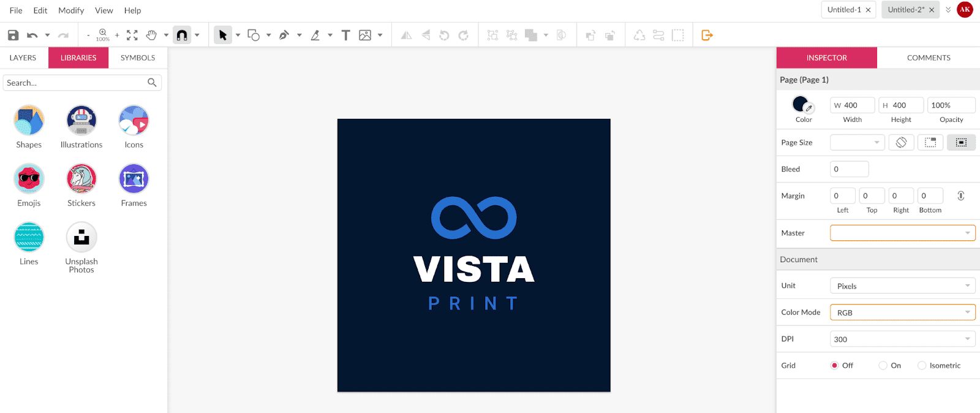Select the Isometric grid radio button

point(922,365)
